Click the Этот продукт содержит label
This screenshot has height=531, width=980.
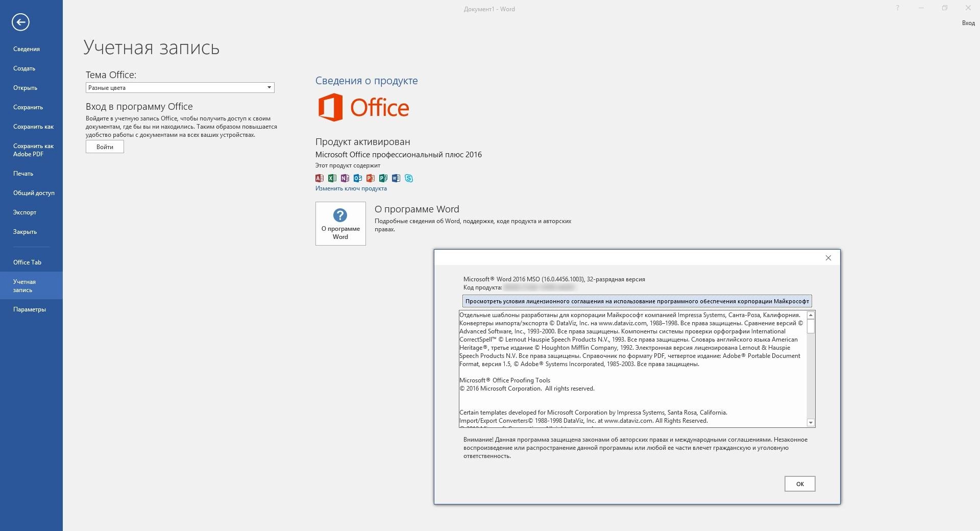(x=348, y=165)
